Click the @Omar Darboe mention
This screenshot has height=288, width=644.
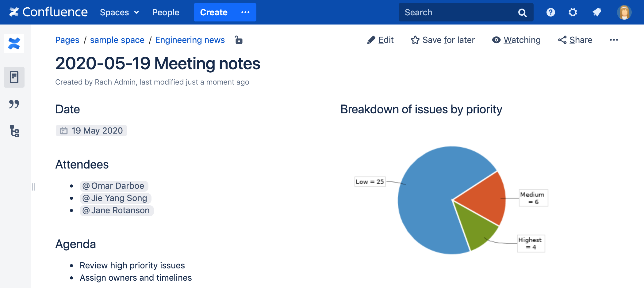pos(114,186)
